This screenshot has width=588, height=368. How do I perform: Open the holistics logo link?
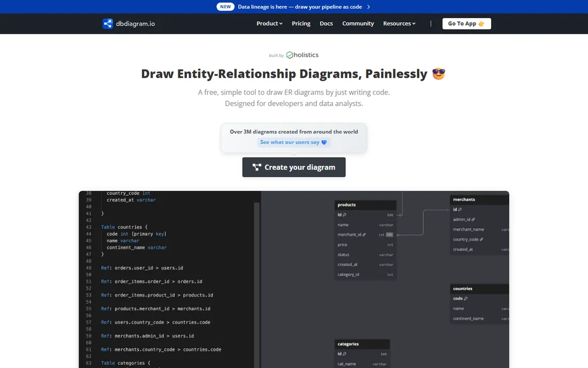(302, 55)
